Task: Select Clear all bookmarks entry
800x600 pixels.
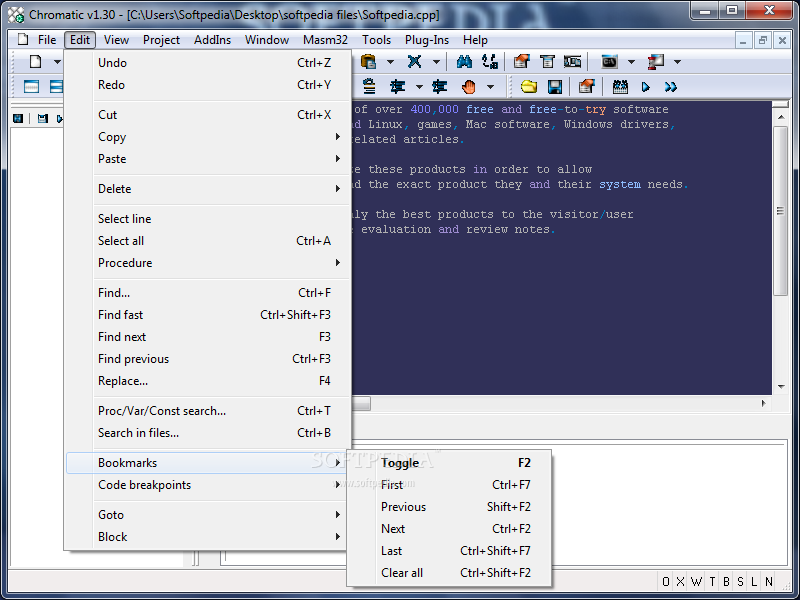Action: pos(449,572)
